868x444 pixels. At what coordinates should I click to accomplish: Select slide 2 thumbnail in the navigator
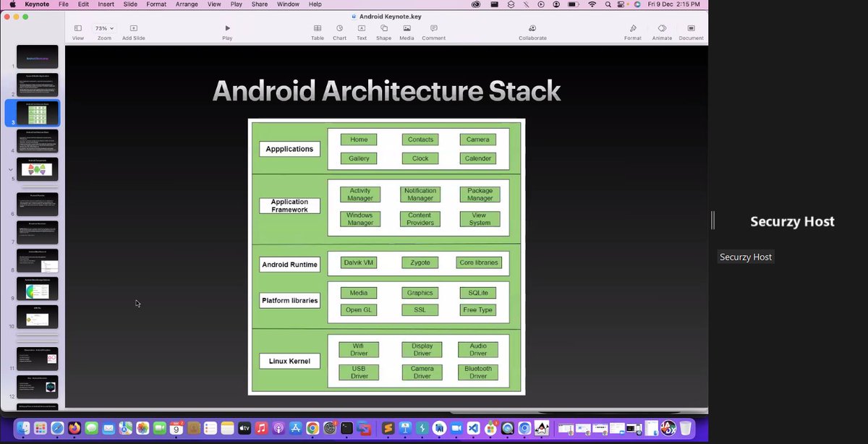[x=38, y=85]
